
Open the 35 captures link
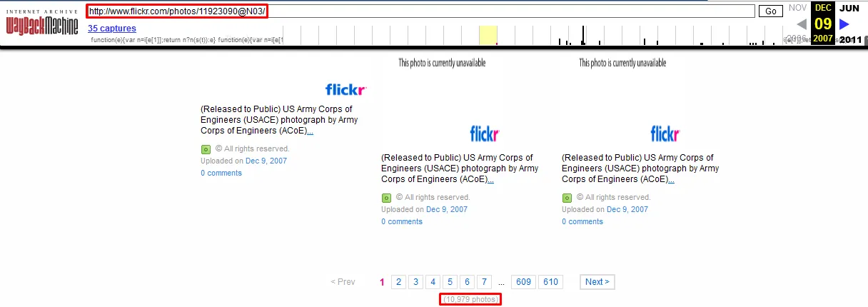(x=112, y=29)
